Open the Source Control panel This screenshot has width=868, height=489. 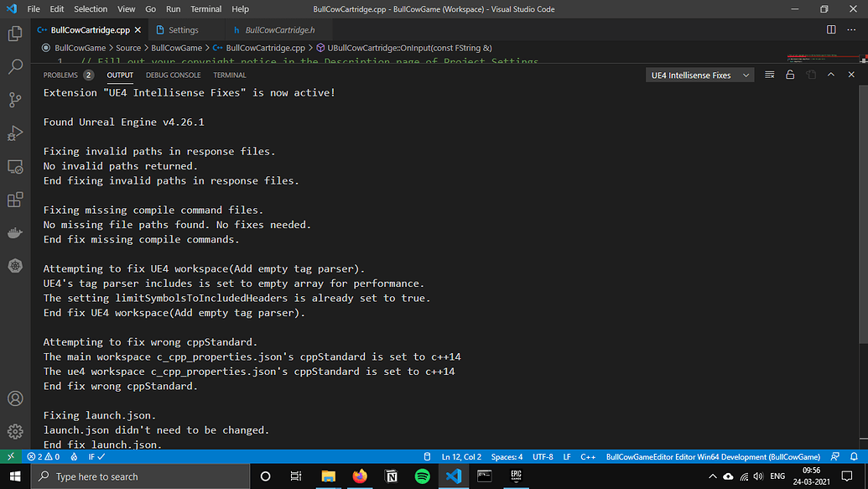[14, 97]
